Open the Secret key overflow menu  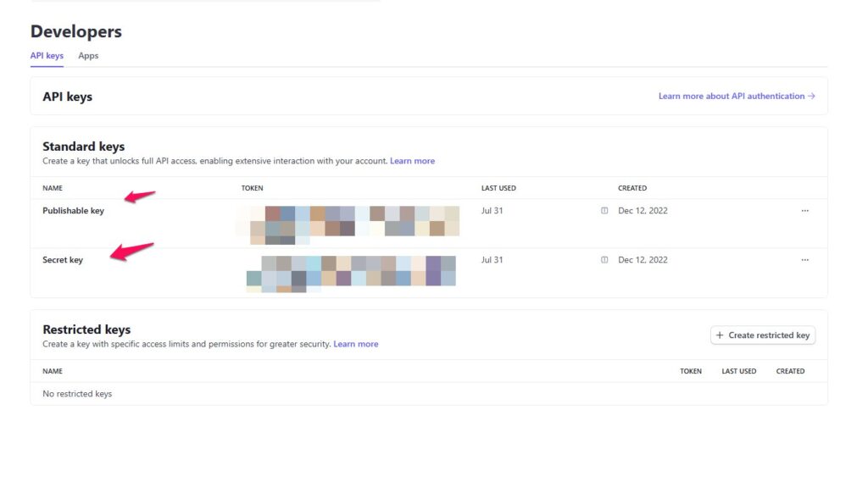tap(804, 260)
